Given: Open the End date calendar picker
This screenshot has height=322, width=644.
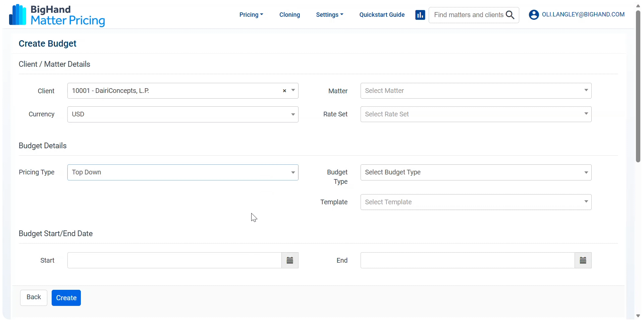Looking at the screenshot, I should [583, 260].
